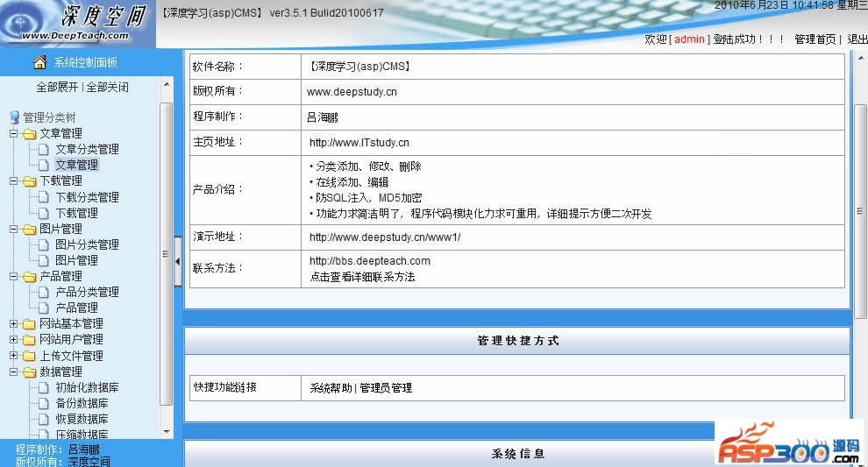Click the main content scrollbar thumb
Viewport: 868px width, 467px height.
pos(860,211)
